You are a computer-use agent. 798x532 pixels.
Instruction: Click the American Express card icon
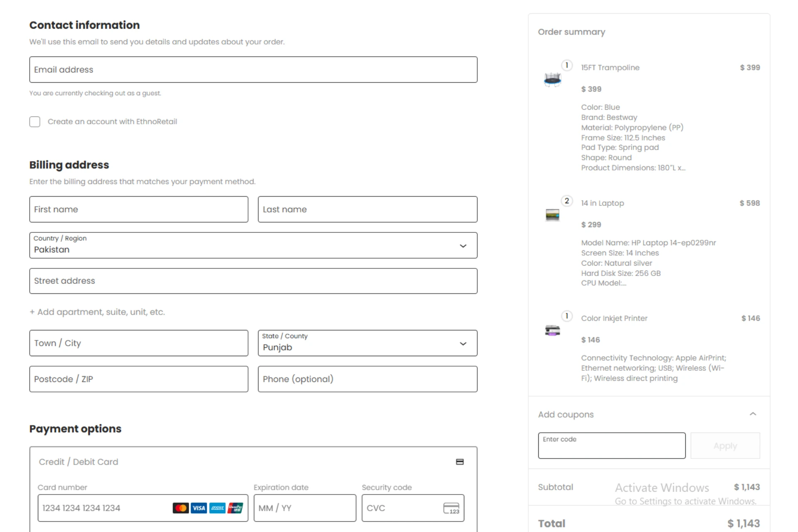click(x=217, y=508)
